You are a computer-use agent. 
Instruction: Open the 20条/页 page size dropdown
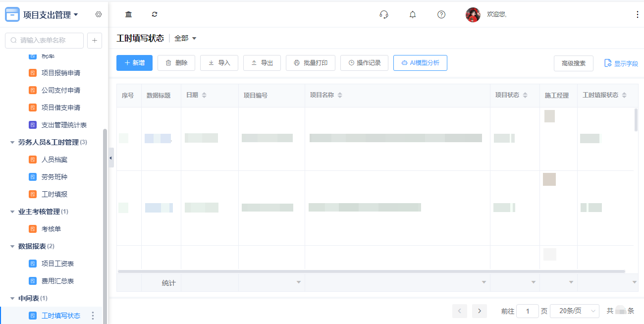pyautogui.click(x=575, y=311)
